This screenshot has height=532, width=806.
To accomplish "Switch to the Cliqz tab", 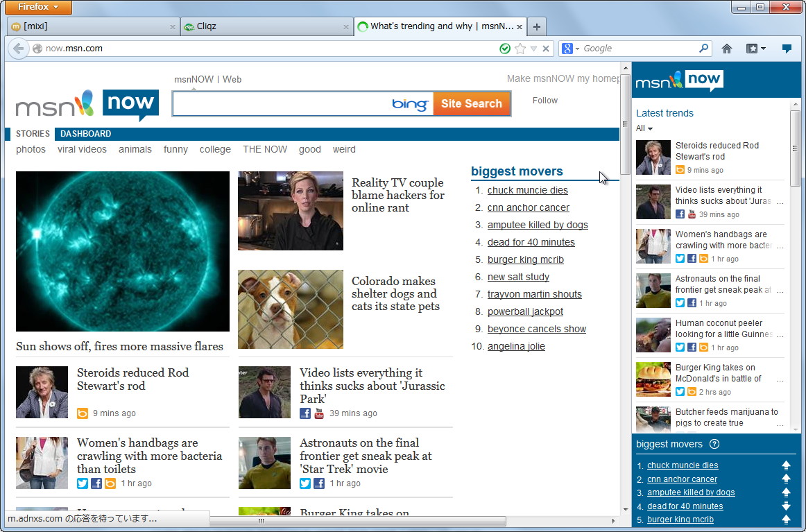I will pyautogui.click(x=267, y=27).
